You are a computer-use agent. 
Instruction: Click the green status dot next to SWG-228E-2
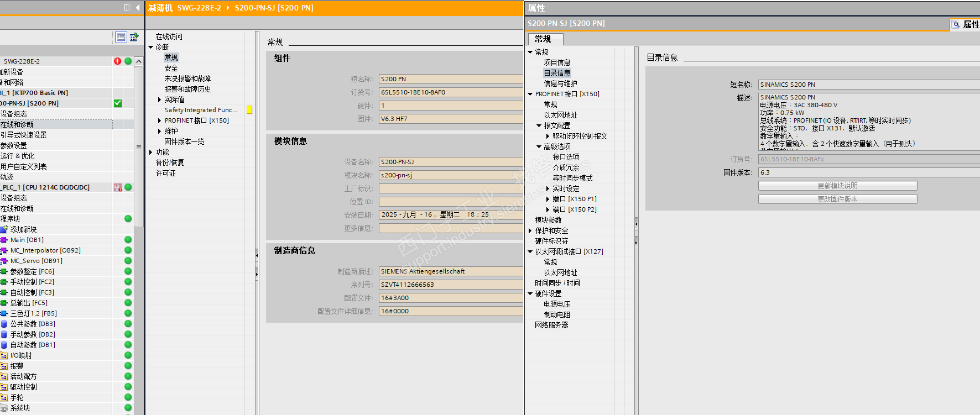[128, 61]
